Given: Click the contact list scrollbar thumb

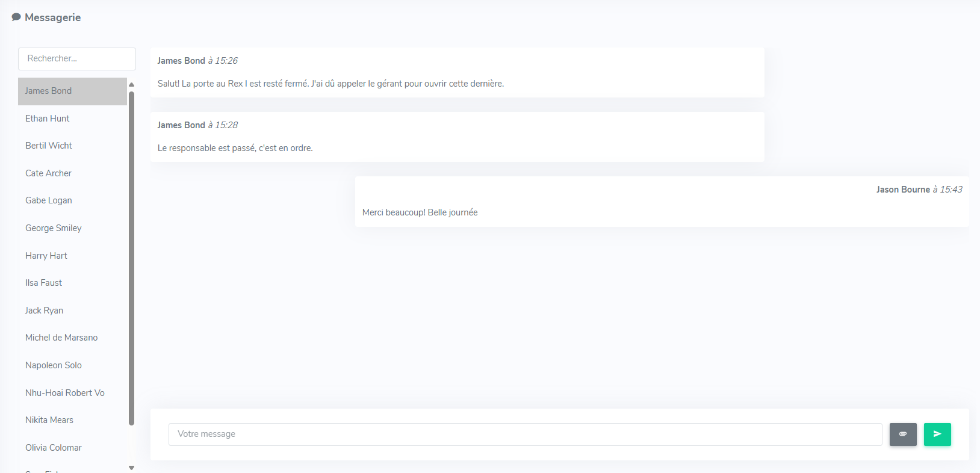Looking at the screenshot, I should (131, 259).
